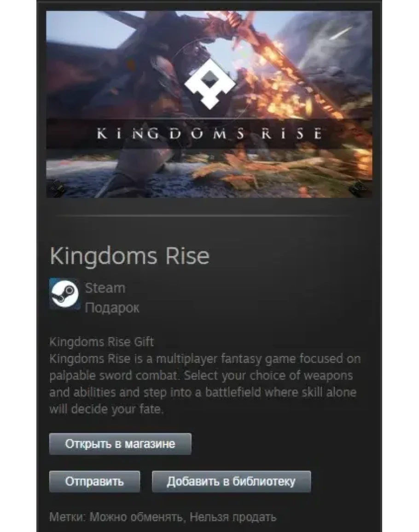Click the Нельзя продать tag
Screen dimensions: 419x532
coord(233,517)
